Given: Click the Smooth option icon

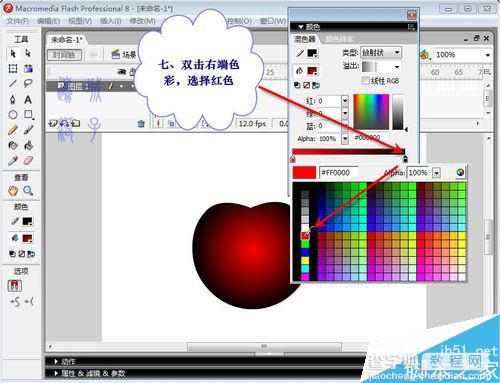Looking at the screenshot, I should tap(15, 302).
